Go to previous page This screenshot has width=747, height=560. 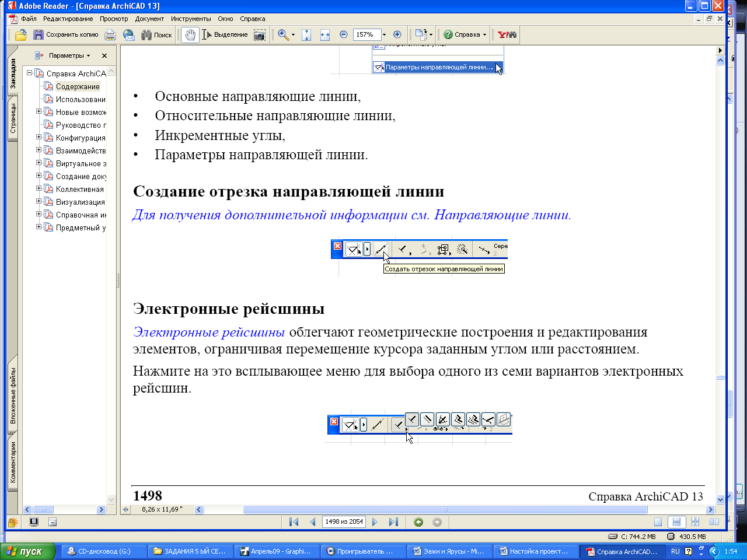click(313, 522)
